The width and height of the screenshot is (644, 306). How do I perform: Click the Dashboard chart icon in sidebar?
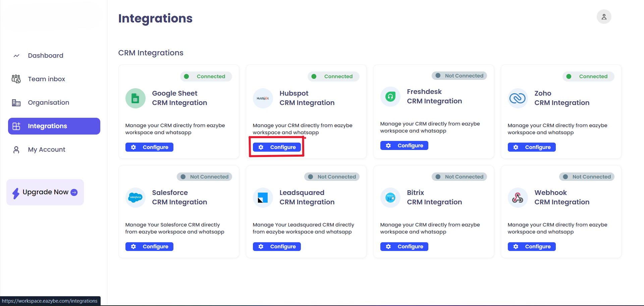16,56
